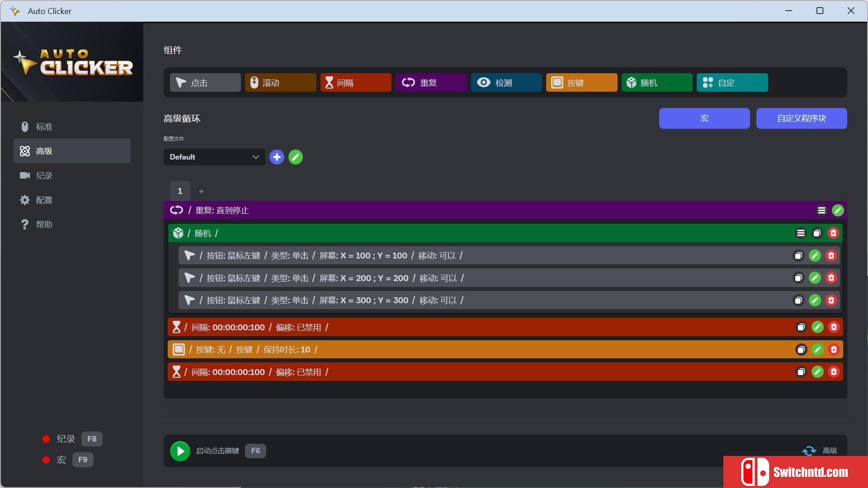Select loop tab 1
Viewport: 868px width, 488px height.
pos(180,191)
